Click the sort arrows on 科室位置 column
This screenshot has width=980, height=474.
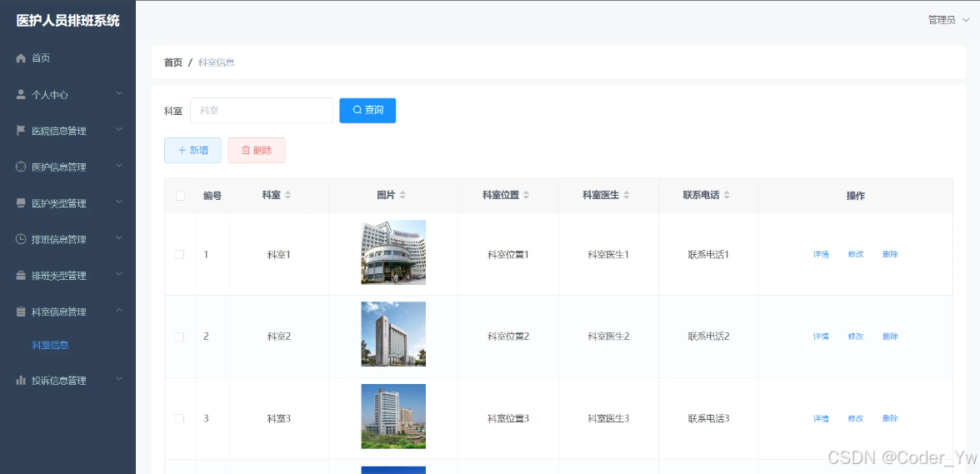point(527,196)
